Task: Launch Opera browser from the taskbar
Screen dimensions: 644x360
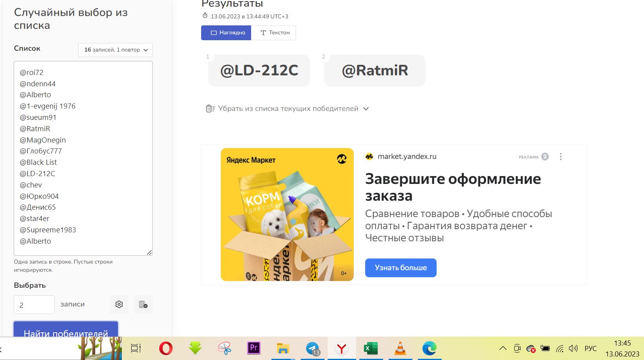Action: (x=166, y=348)
